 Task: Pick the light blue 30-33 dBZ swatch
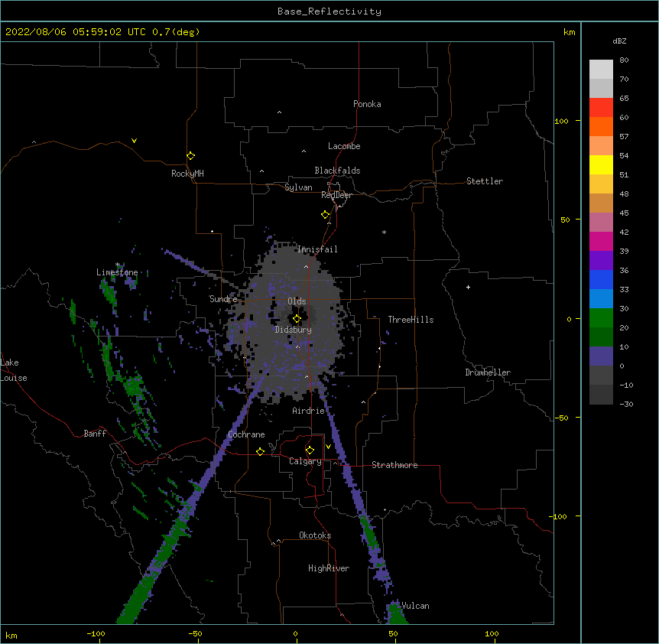pyautogui.click(x=601, y=299)
